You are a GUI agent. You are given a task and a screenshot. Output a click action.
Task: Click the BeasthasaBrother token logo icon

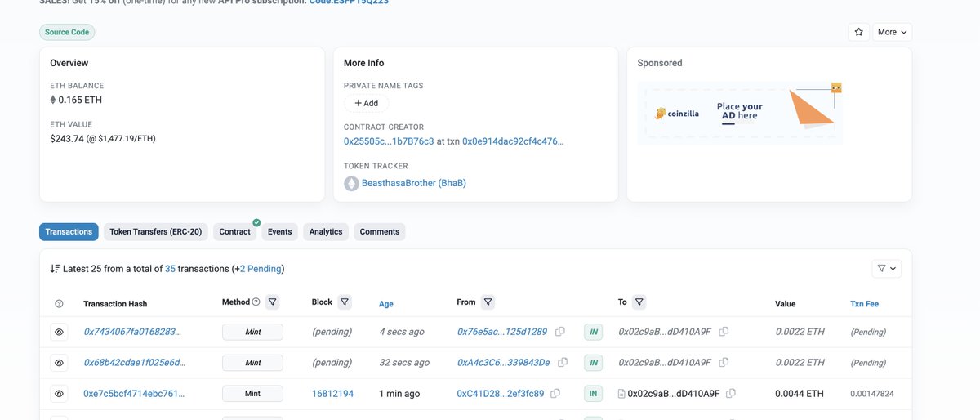pos(351,184)
